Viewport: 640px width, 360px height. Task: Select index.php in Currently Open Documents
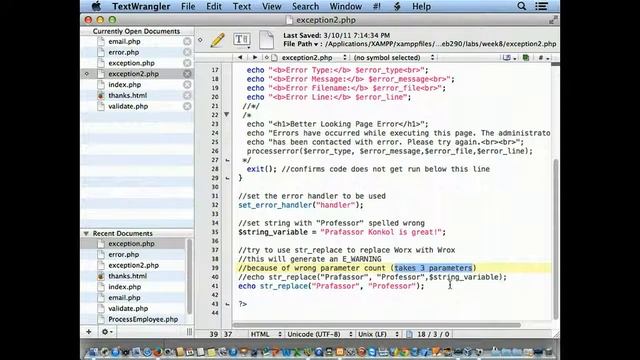pos(124,84)
